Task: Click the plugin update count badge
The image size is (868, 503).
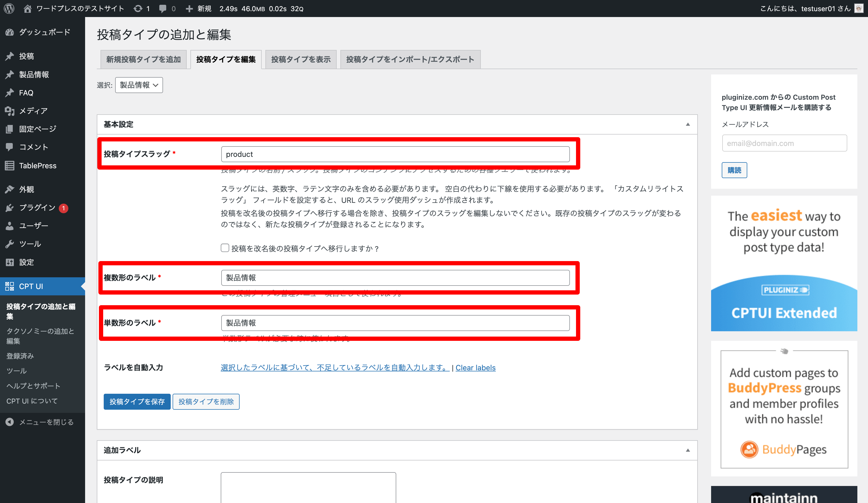Action: coord(63,208)
